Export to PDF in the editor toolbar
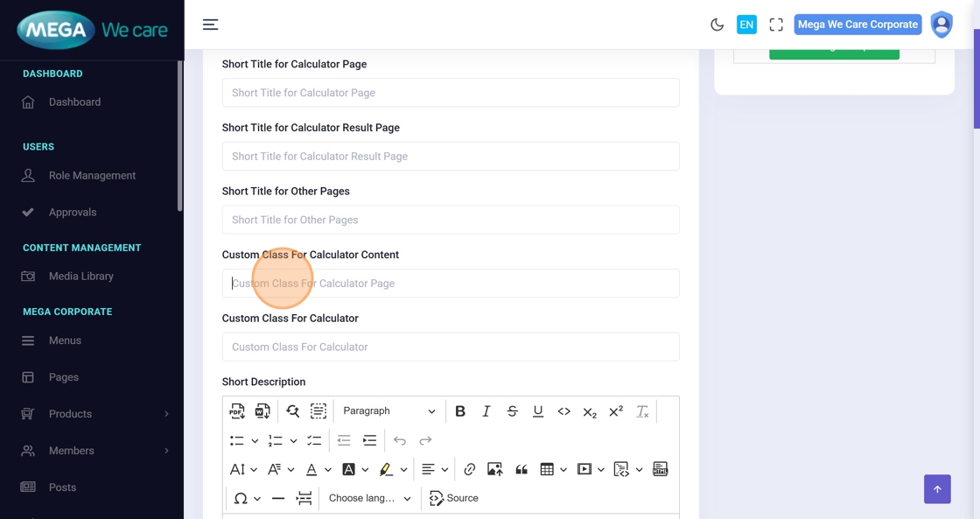980x519 pixels. point(237,411)
